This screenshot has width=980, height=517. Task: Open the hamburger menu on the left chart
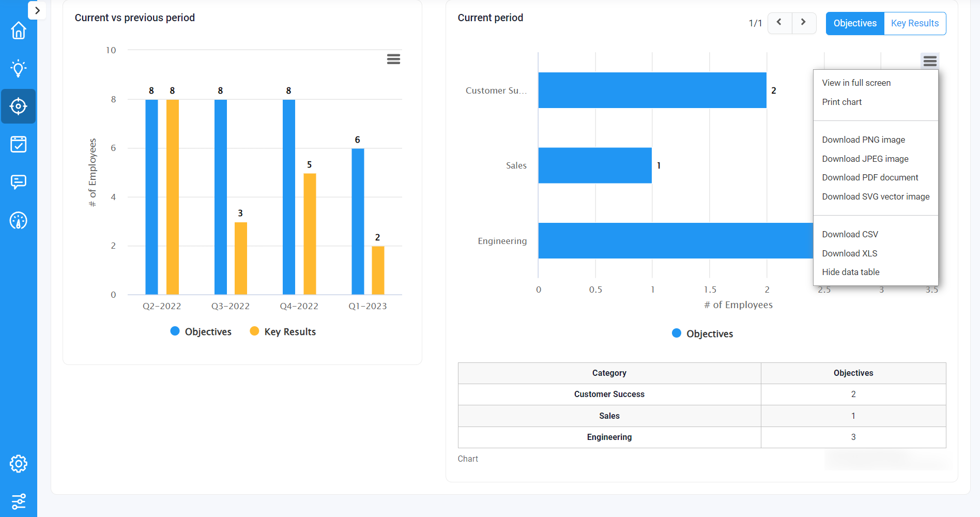[393, 59]
